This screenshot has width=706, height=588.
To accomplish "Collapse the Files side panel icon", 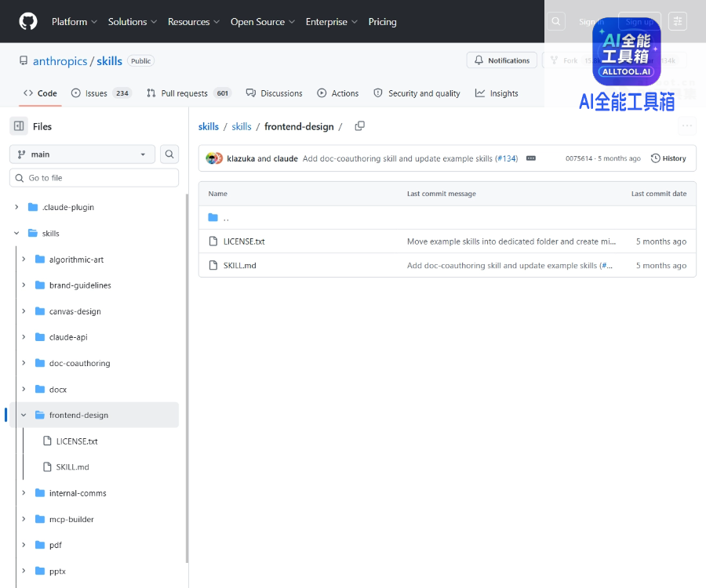I will 19,126.
